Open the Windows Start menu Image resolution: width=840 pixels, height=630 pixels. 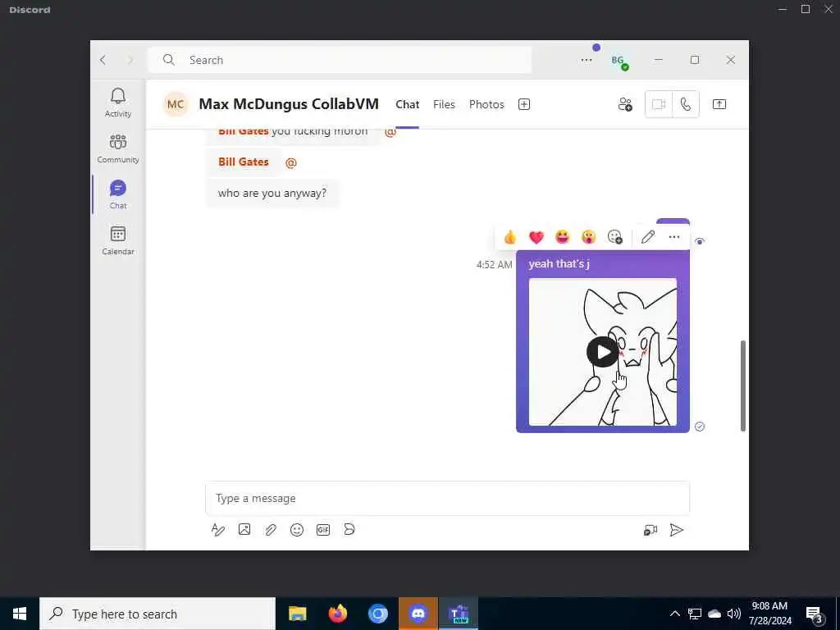[x=20, y=614]
